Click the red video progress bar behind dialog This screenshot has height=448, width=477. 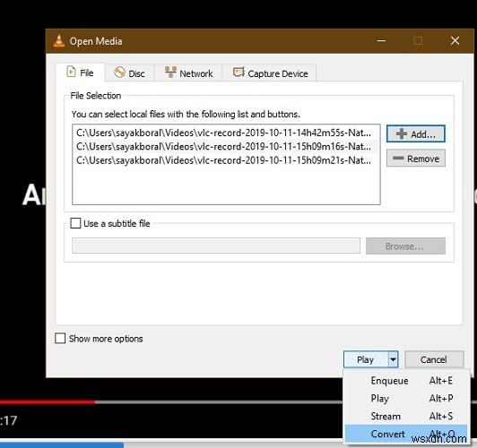[x=48, y=402]
